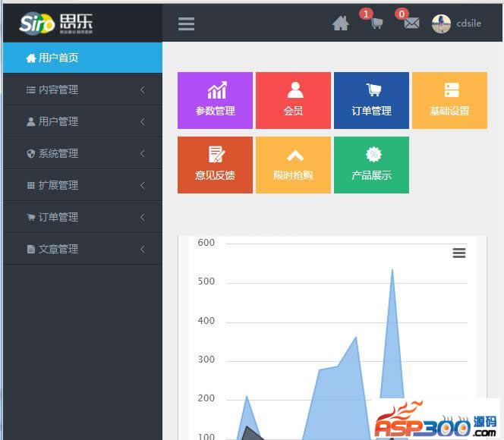Toggle the hamburger sidebar menu button
Screen dimensions: 504x440
click(187, 24)
